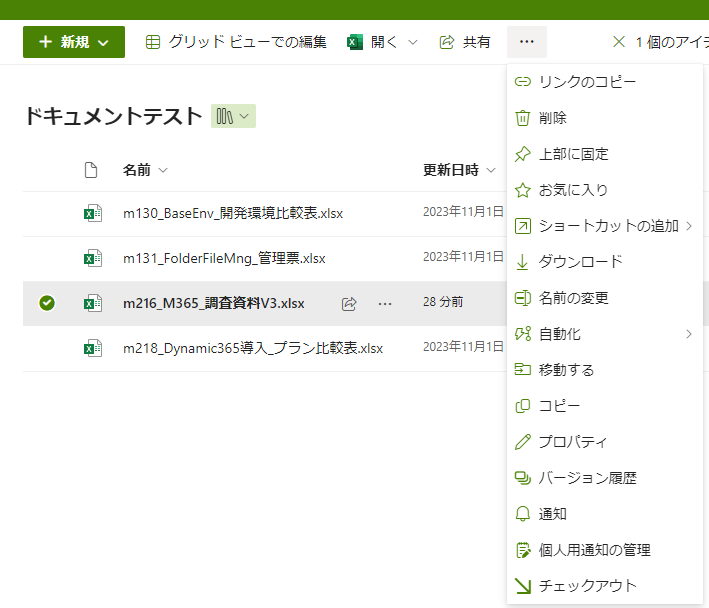Expand the 自動化 submenu
Image resolution: width=709 pixels, height=608 pixels.
tap(688, 334)
